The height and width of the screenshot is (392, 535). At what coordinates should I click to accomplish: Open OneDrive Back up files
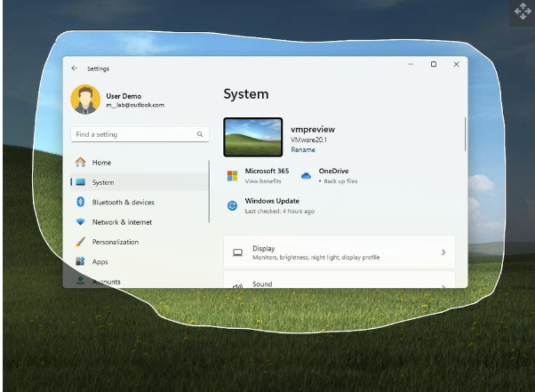pos(340,181)
